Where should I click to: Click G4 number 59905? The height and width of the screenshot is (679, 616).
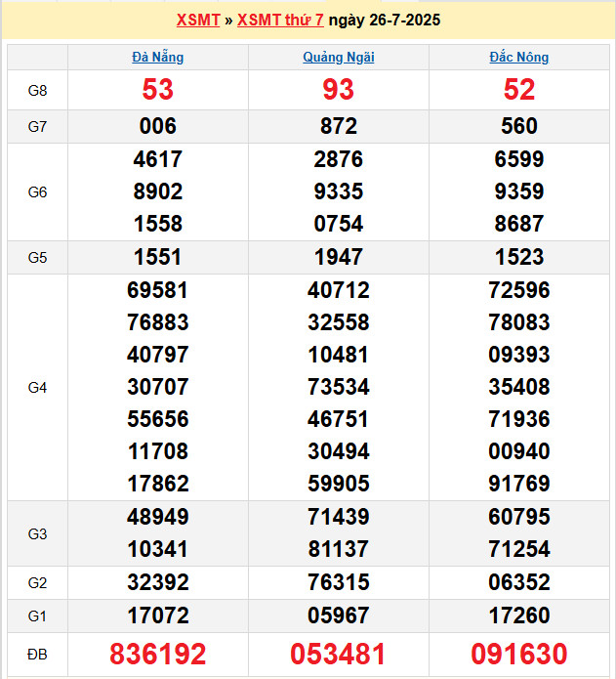click(339, 484)
